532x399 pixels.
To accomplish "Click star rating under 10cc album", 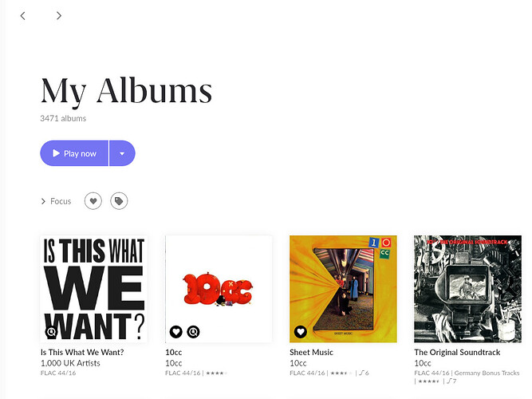I will point(216,373).
